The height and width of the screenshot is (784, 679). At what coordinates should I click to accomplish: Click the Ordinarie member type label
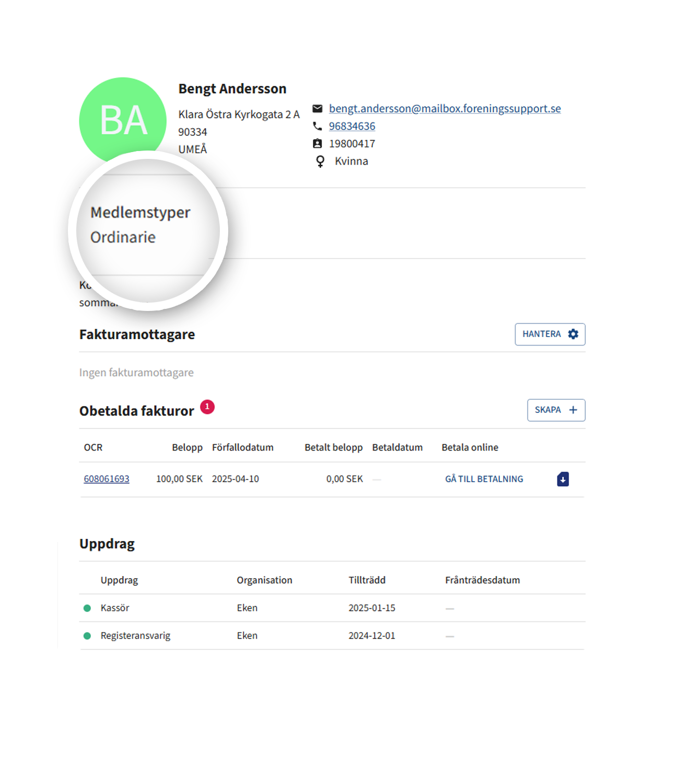click(123, 237)
